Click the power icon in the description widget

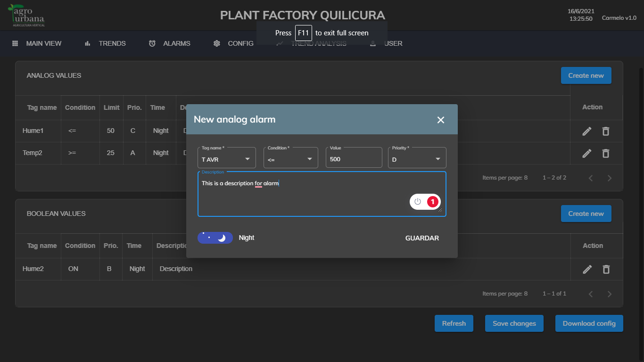(x=417, y=202)
